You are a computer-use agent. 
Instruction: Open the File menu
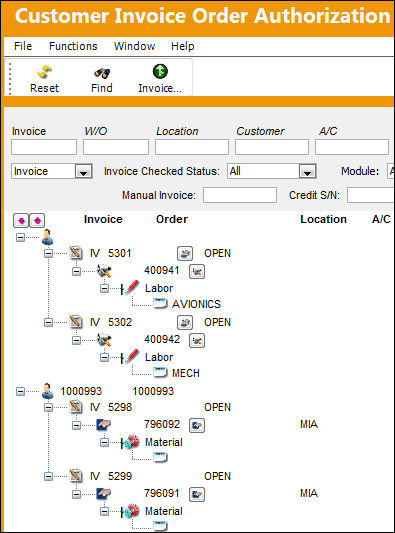point(23,46)
